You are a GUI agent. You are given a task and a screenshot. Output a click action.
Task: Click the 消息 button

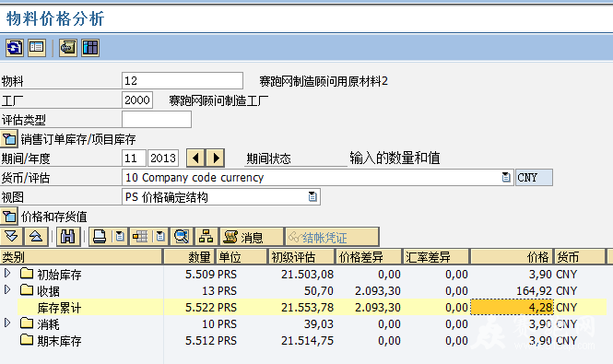pyautogui.click(x=252, y=237)
